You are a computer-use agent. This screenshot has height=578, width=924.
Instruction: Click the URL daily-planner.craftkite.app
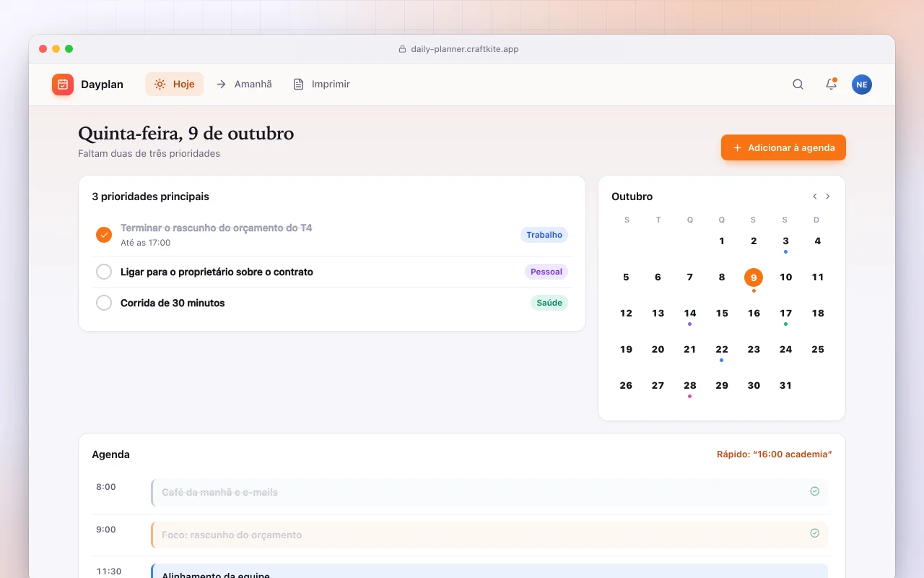pyautogui.click(x=465, y=49)
